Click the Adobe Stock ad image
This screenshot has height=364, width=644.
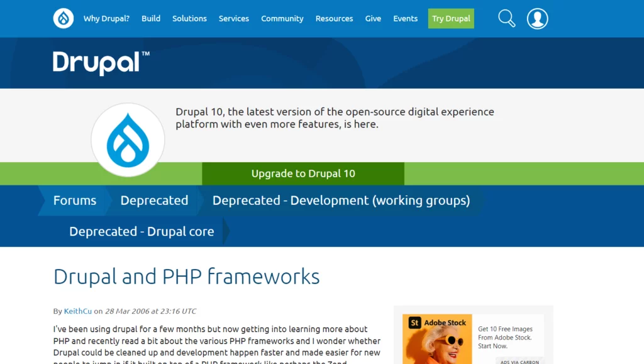click(x=437, y=339)
